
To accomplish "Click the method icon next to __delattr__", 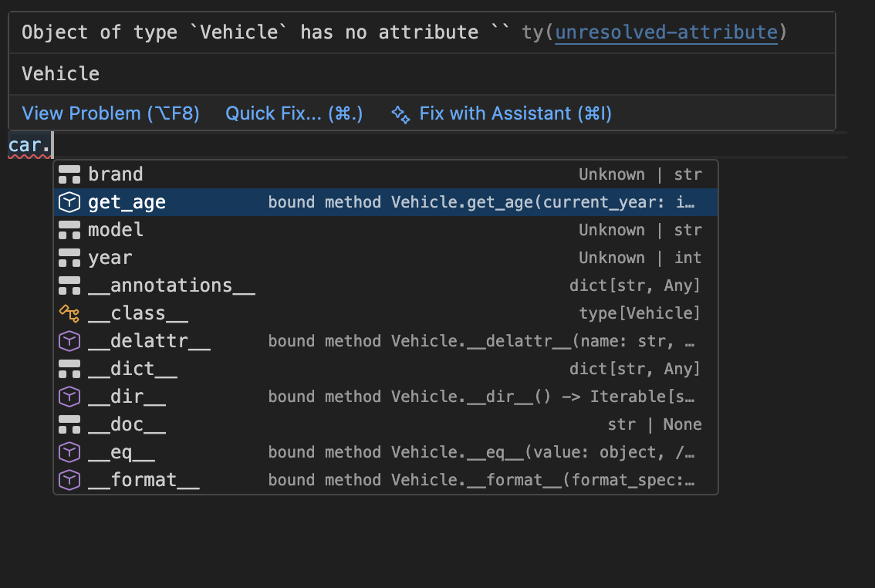I will (69, 340).
